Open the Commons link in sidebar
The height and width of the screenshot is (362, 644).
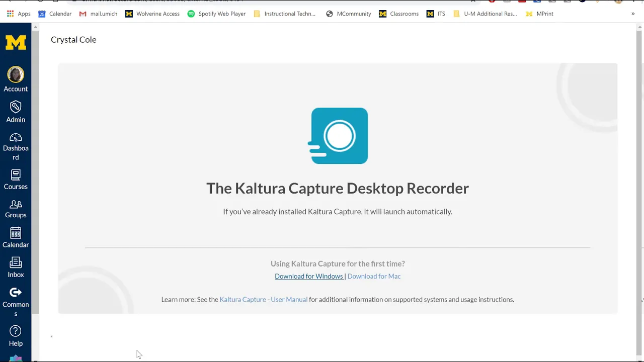(16, 302)
